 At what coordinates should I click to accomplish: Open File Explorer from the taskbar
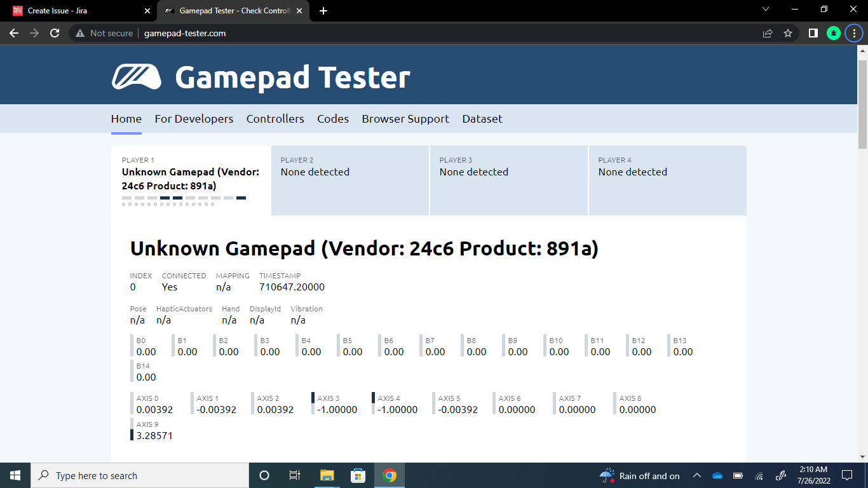(x=327, y=475)
